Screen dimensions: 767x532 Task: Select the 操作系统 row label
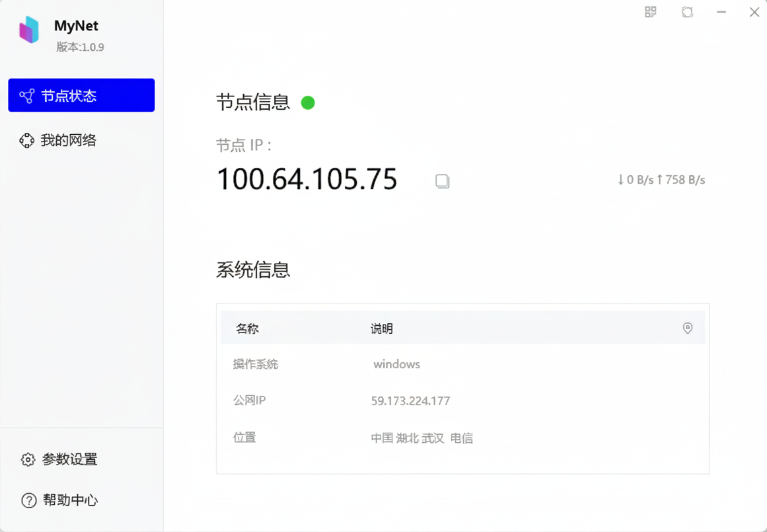click(x=256, y=364)
